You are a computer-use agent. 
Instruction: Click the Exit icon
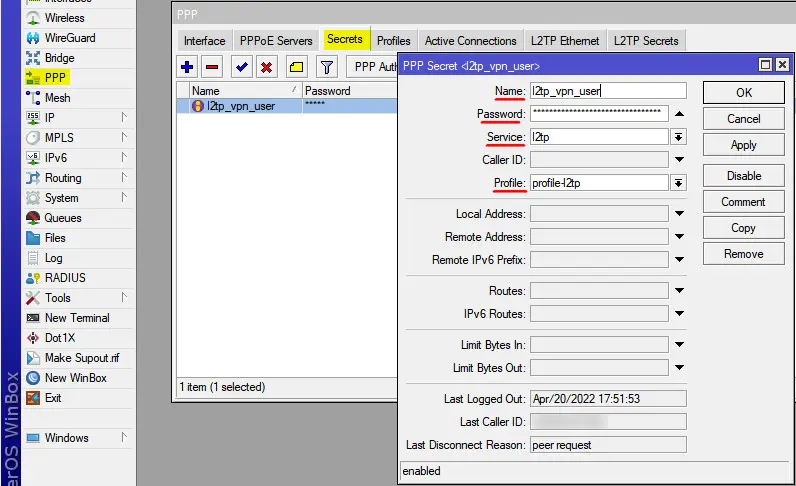click(33, 398)
